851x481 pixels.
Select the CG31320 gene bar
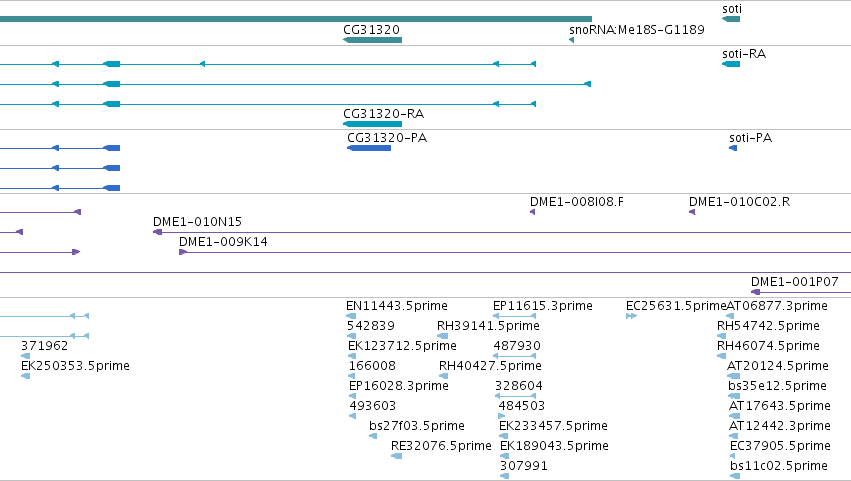point(372,40)
